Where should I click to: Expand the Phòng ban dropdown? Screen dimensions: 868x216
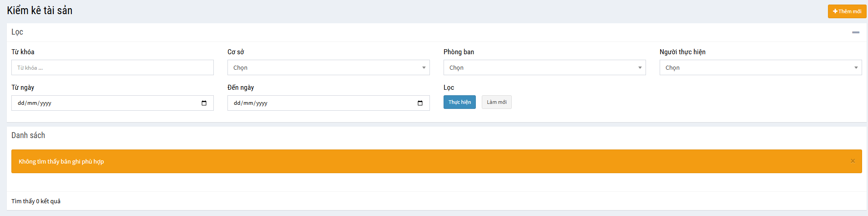click(x=544, y=67)
